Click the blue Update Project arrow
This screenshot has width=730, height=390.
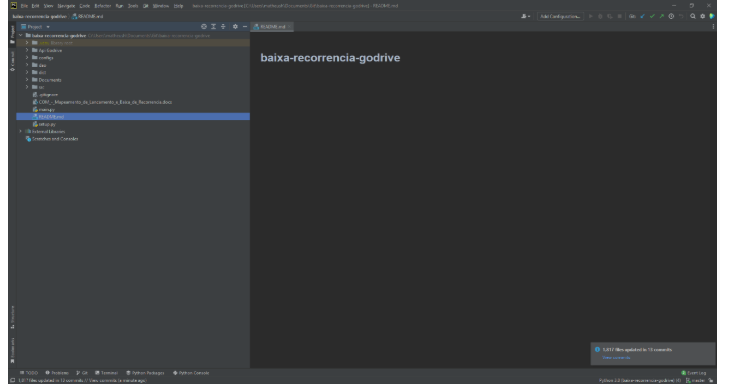coord(642,16)
